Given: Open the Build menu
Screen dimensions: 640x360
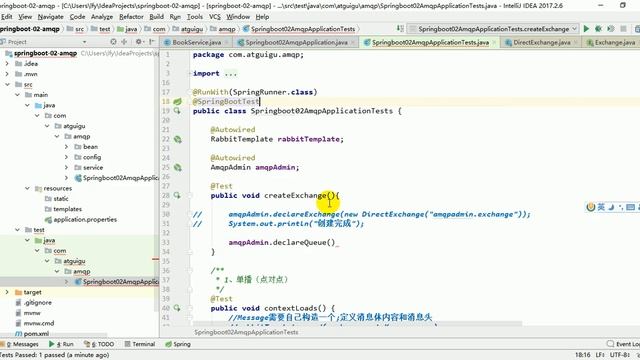Looking at the screenshot, I should pyautogui.click(x=156, y=17).
